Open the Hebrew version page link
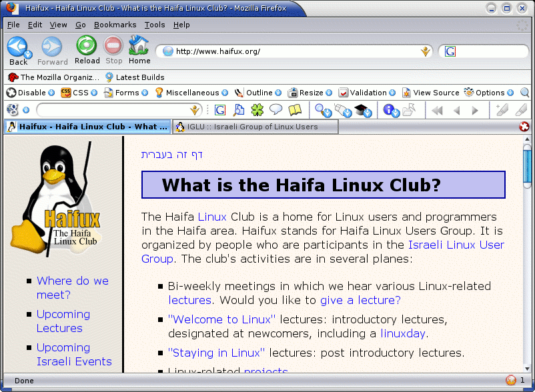The width and height of the screenshot is (535, 392). (x=172, y=155)
